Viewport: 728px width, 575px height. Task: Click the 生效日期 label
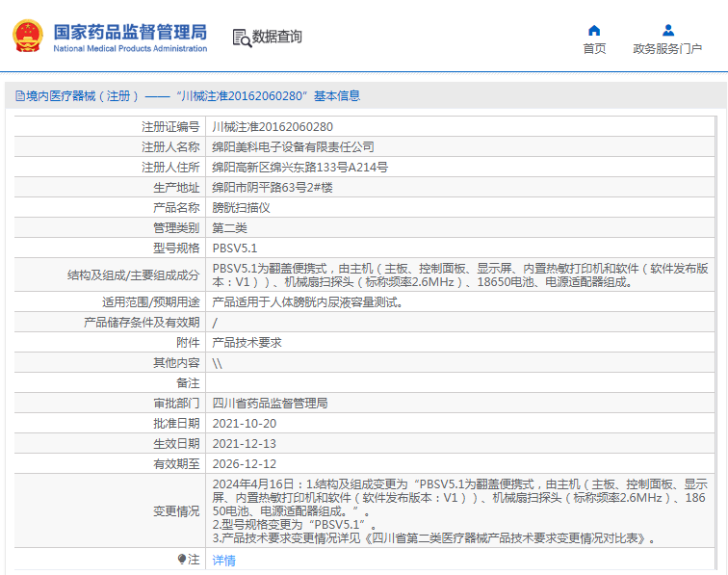(176, 444)
